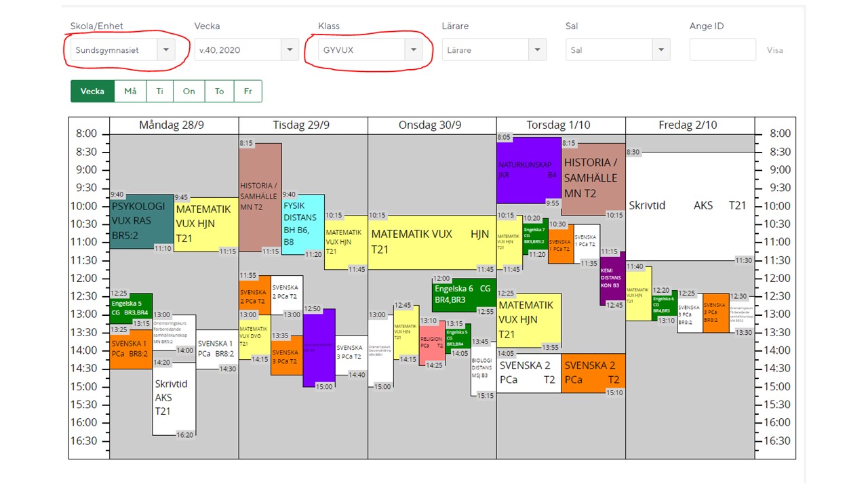Open Wednesday's small MATEMATIK VUX HJN 12:45 block
The width and height of the screenshot is (868, 488).
tap(406, 333)
